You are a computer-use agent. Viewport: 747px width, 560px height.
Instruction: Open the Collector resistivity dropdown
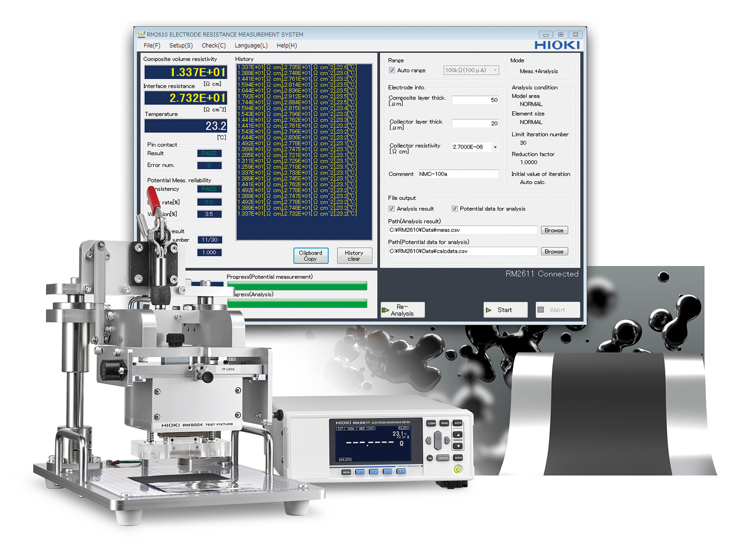coord(495,147)
